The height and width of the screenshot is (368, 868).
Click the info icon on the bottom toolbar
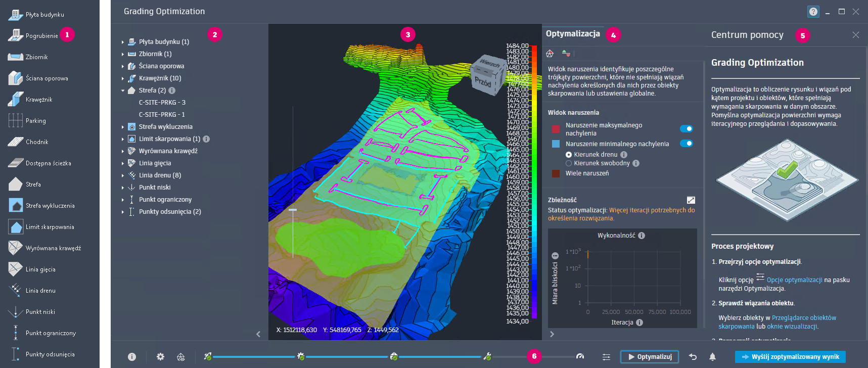[132, 357]
